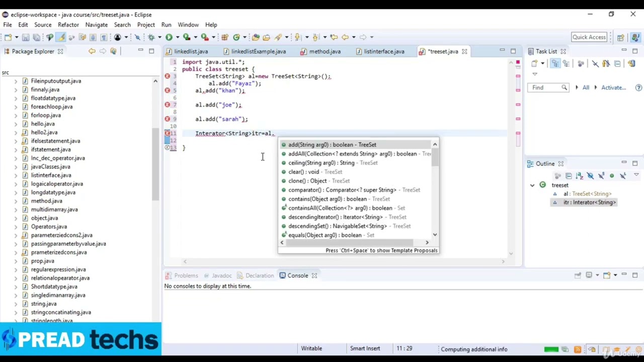Toggle Hide Static Members in Outline toolbar
644x362 pixels.
pos(602,176)
